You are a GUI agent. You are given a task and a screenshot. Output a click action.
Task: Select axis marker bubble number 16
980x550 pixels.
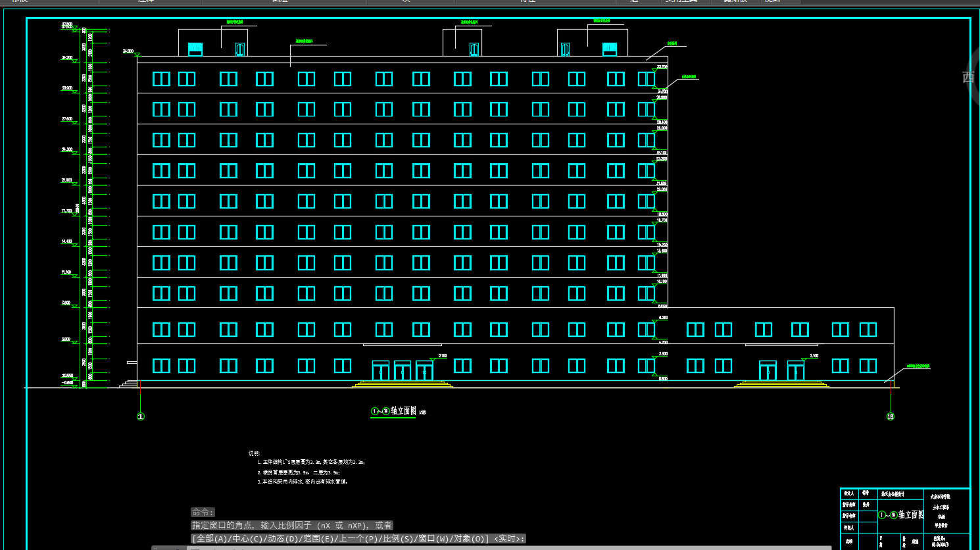(x=891, y=416)
